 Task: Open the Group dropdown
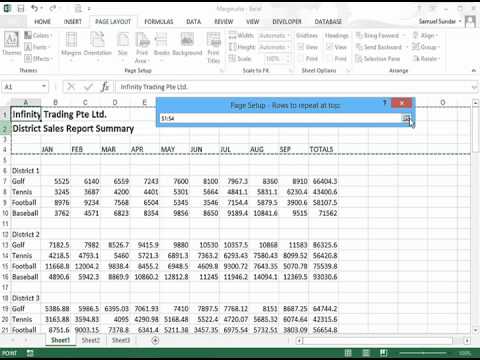(426, 47)
